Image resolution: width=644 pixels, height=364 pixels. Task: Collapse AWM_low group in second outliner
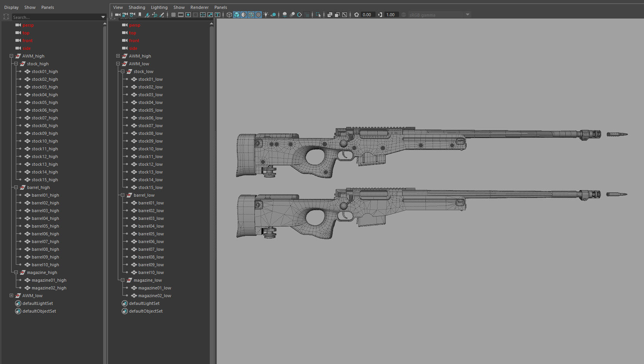point(118,64)
